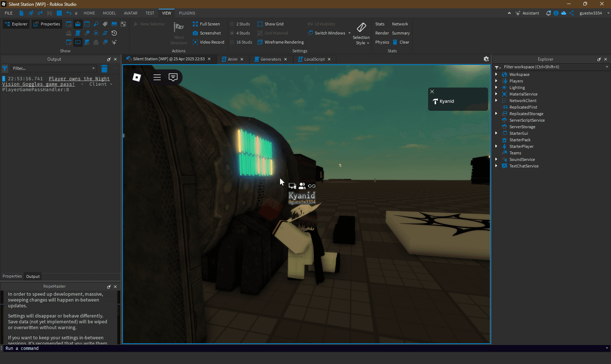Click the blue info icon in title ribbon
Viewport: 611px width, 364px height.
[556, 13]
